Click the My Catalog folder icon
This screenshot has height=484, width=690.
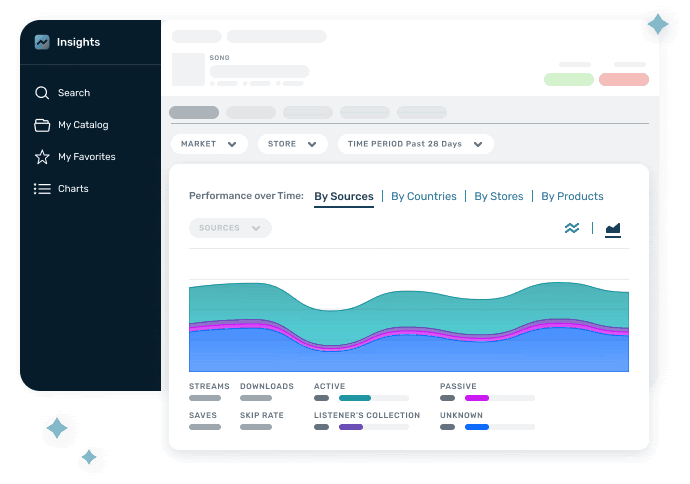[42, 125]
